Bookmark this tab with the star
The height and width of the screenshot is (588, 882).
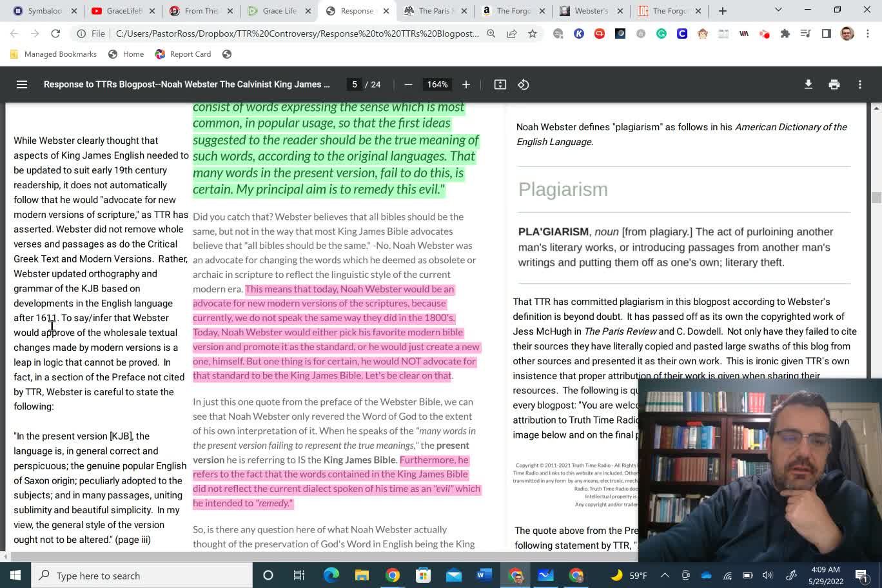[x=533, y=34]
